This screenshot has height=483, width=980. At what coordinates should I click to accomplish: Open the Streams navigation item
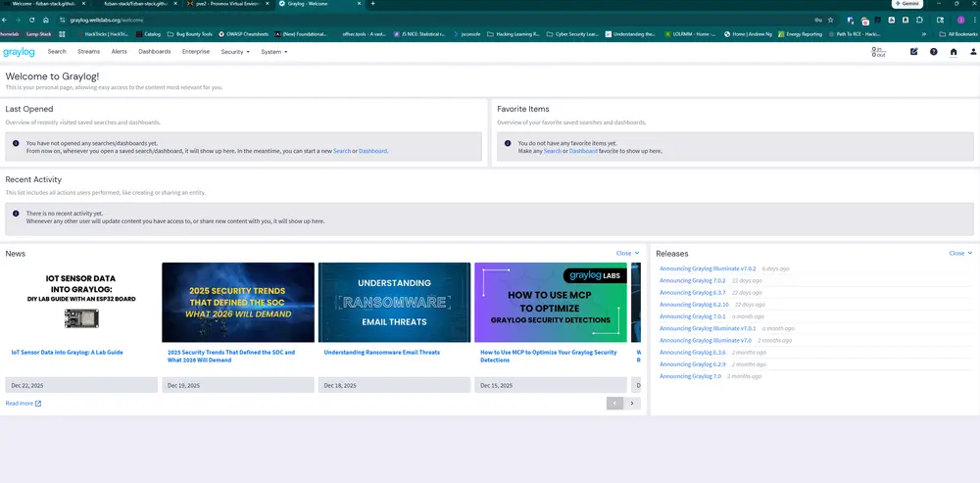tap(89, 52)
